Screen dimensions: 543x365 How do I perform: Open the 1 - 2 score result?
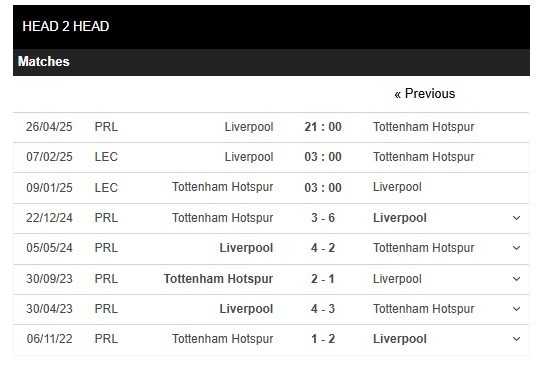click(323, 339)
